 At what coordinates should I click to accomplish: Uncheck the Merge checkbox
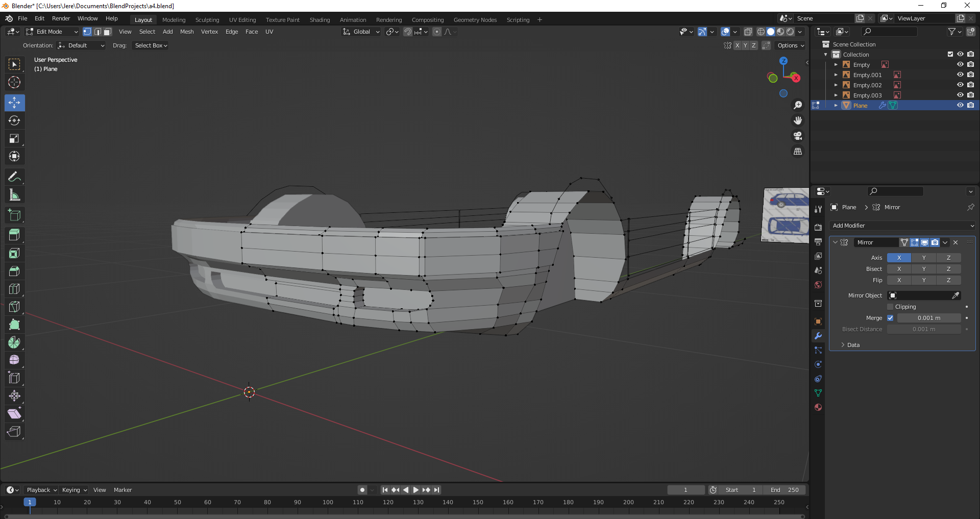[x=890, y=318]
